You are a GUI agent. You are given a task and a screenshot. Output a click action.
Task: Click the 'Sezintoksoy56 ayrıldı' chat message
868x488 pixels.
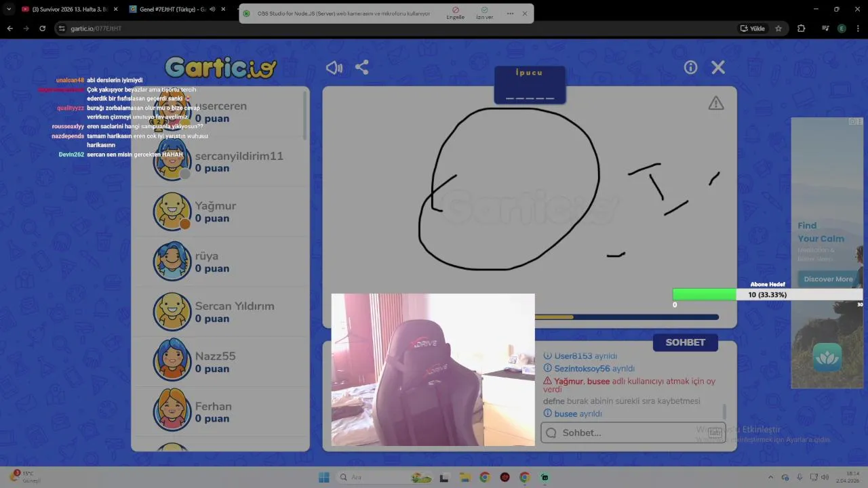click(x=589, y=369)
